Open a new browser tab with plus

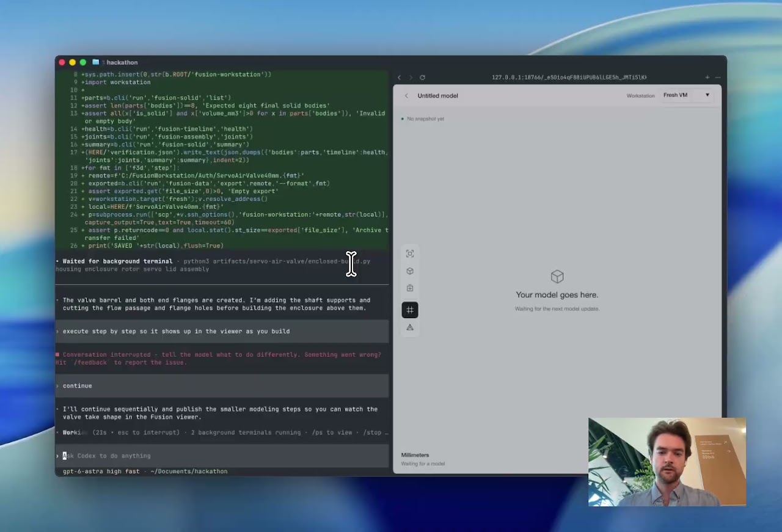(x=707, y=78)
